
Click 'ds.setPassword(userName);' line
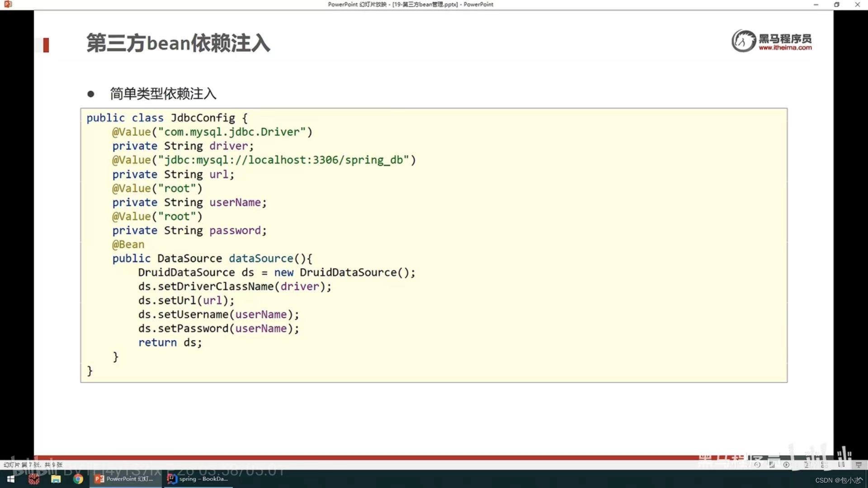tap(219, 328)
